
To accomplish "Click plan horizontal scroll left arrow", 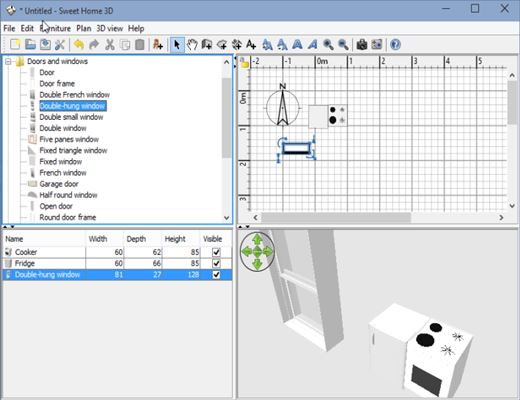I will point(256,218).
